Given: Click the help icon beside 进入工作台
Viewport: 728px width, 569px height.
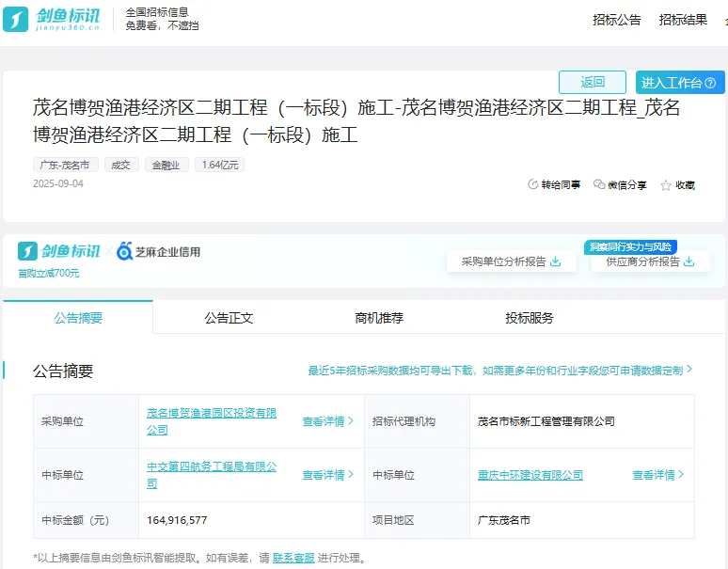Looking at the screenshot, I should (710, 84).
